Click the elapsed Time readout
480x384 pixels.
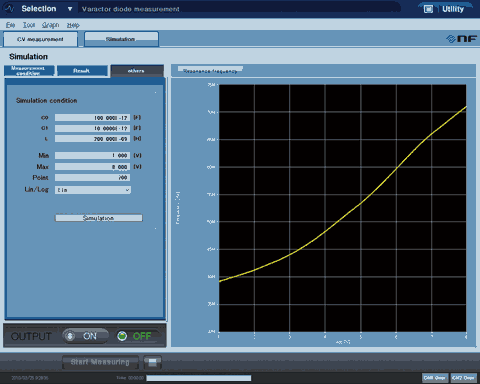(x=130, y=378)
